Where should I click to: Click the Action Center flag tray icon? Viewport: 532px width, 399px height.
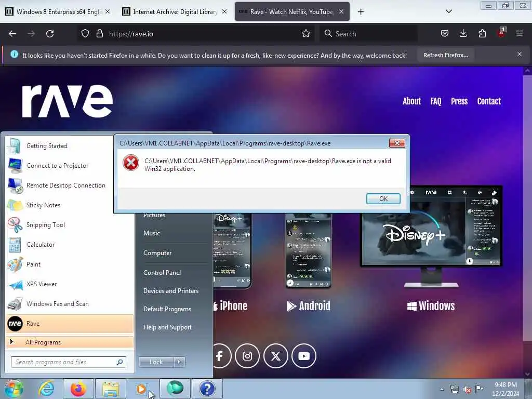[479, 389]
